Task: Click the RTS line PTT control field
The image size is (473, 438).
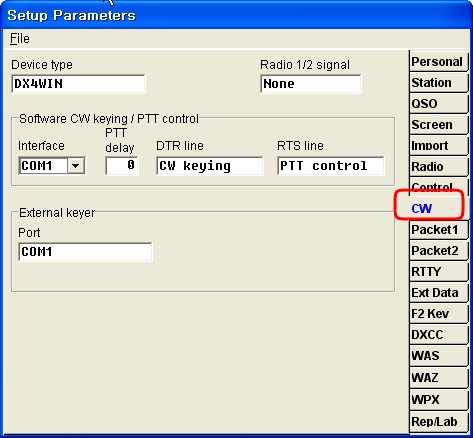Action: click(x=330, y=166)
